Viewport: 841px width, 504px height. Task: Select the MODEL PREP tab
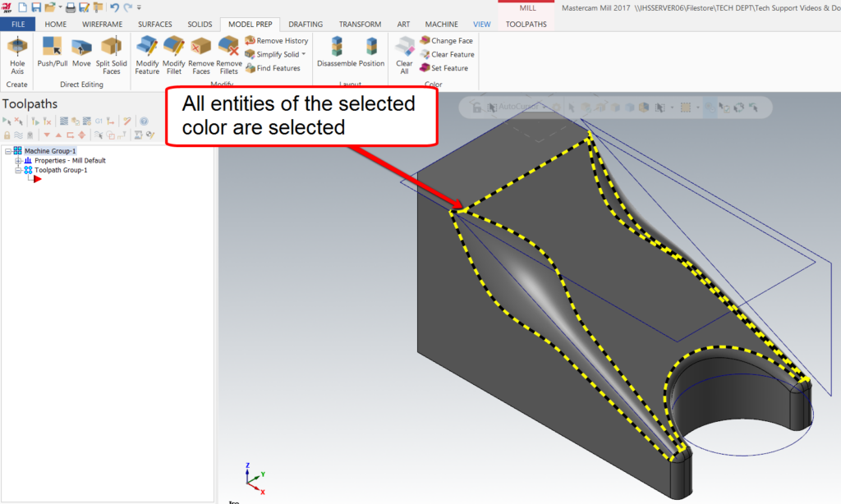click(250, 24)
